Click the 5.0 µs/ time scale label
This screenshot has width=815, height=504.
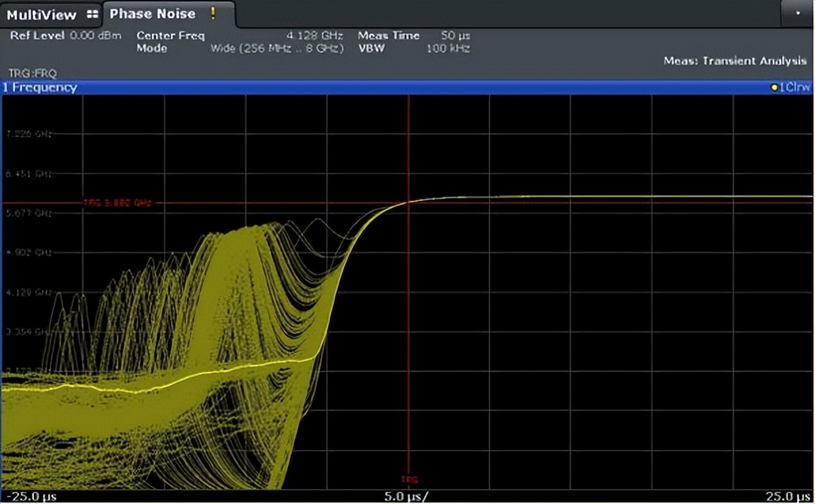click(407, 497)
